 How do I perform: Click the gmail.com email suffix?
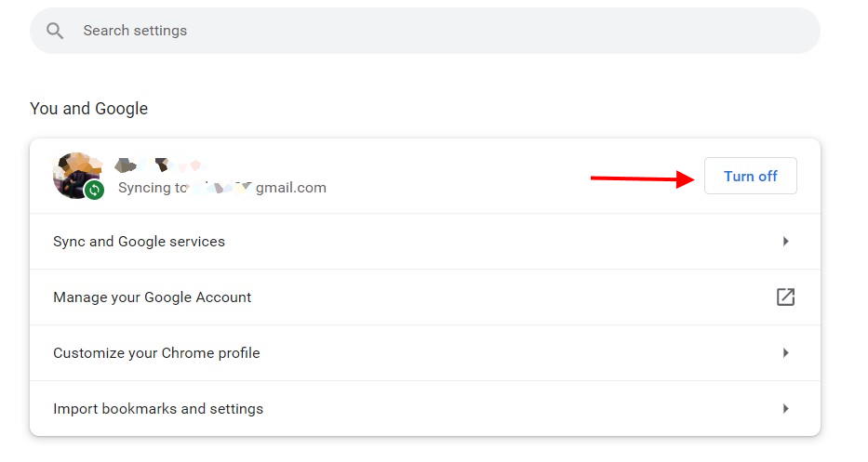pyautogui.click(x=290, y=188)
